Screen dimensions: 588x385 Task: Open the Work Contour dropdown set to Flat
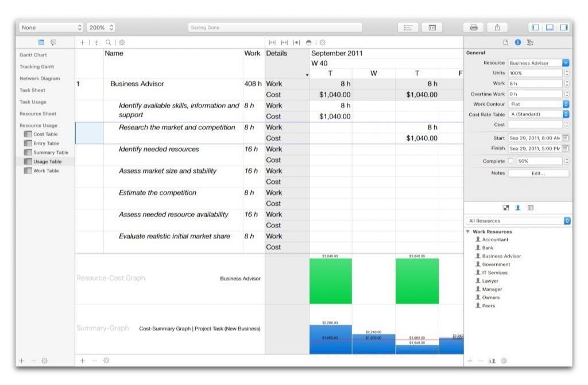[x=536, y=105]
